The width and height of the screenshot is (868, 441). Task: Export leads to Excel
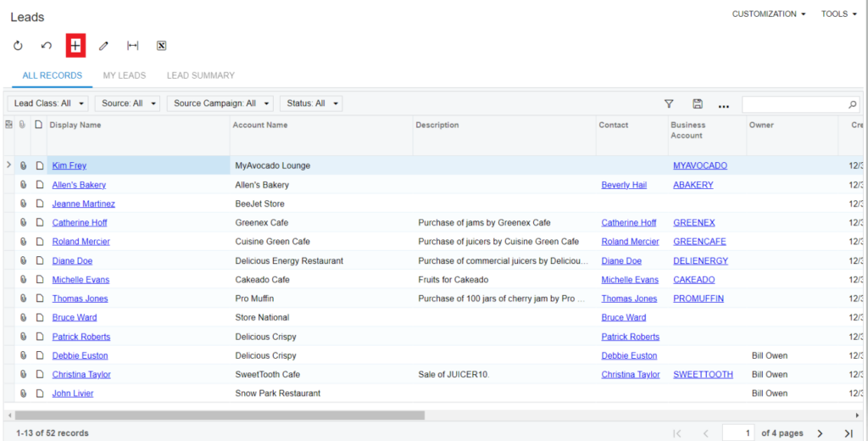click(x=161, y=46)
